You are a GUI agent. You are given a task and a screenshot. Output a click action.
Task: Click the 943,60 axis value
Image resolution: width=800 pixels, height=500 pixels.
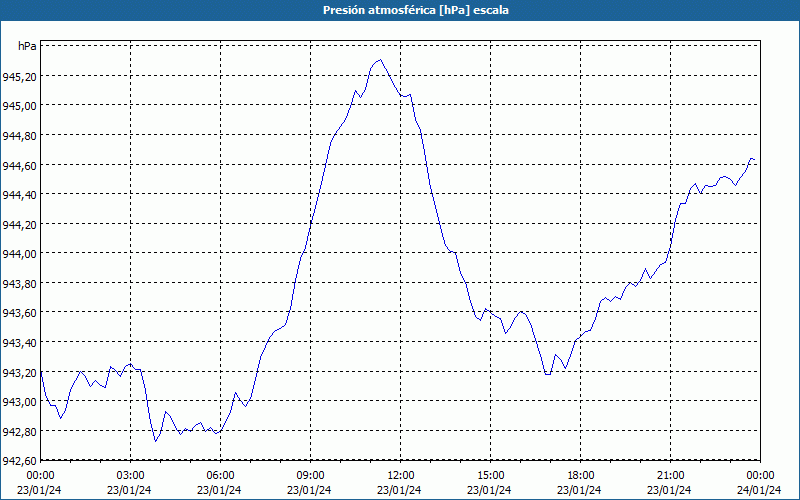point(19,313)
